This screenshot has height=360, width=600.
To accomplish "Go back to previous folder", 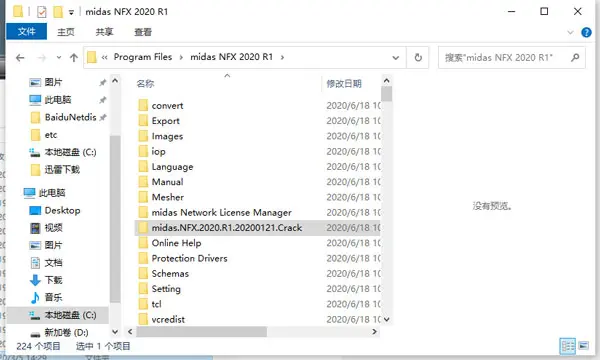I will point(20,58).
